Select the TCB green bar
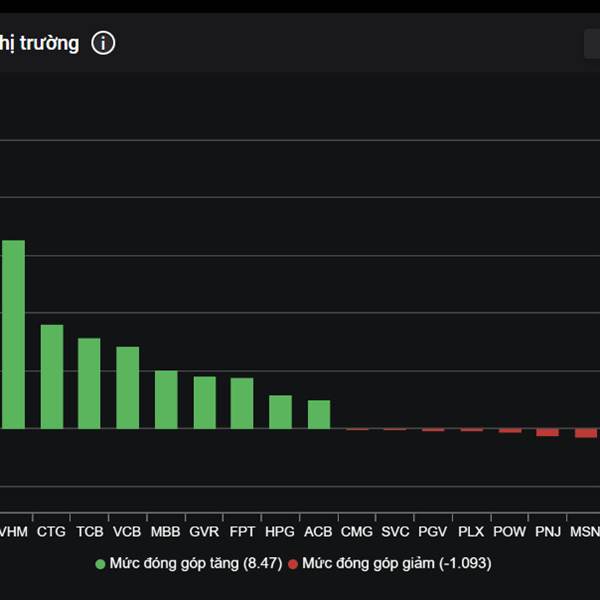 click(x=89, y=383)
